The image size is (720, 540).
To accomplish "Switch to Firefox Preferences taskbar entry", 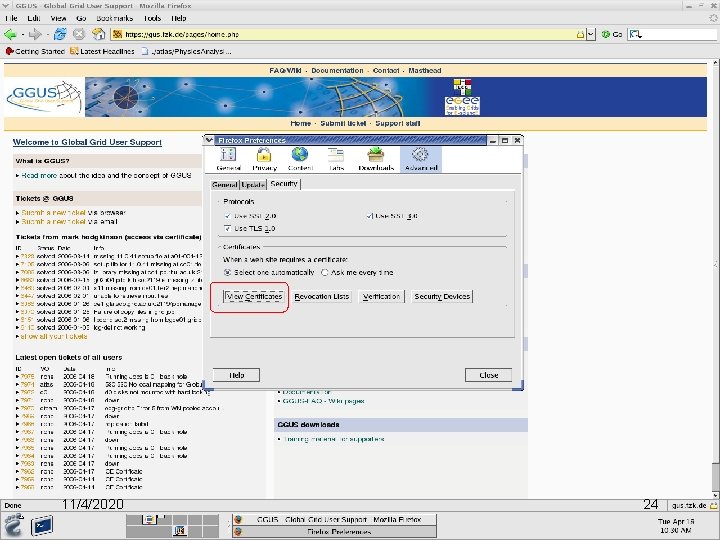I will (x=334, y=532).
